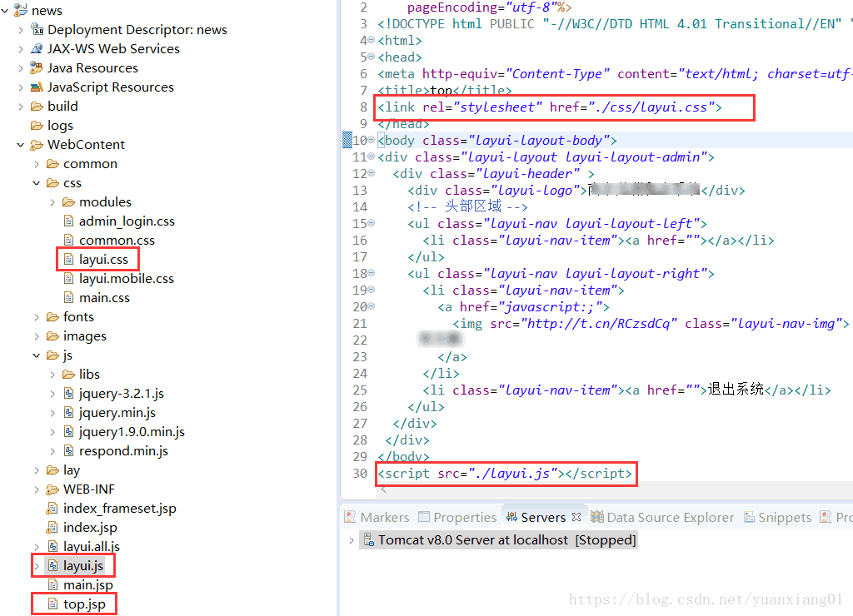Image resolution: width=853 pixels, height=616 pixels.
Task: Click the Data Source Explorer tab icon
Action: point(597,516)
